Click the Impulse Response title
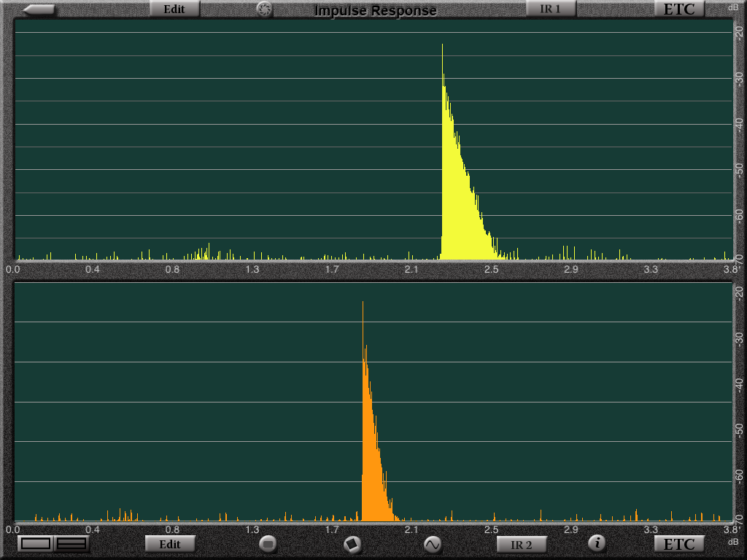Viewport: 747px width, 560px height. [x=375, y=10]
